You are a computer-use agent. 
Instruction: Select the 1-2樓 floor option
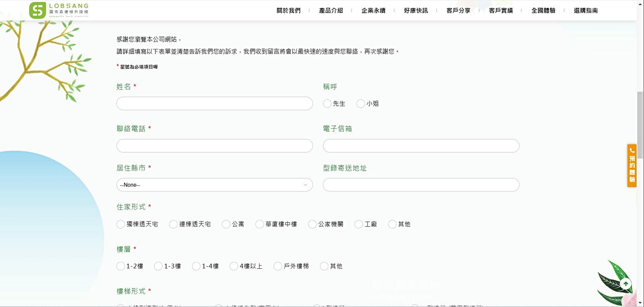121,266
